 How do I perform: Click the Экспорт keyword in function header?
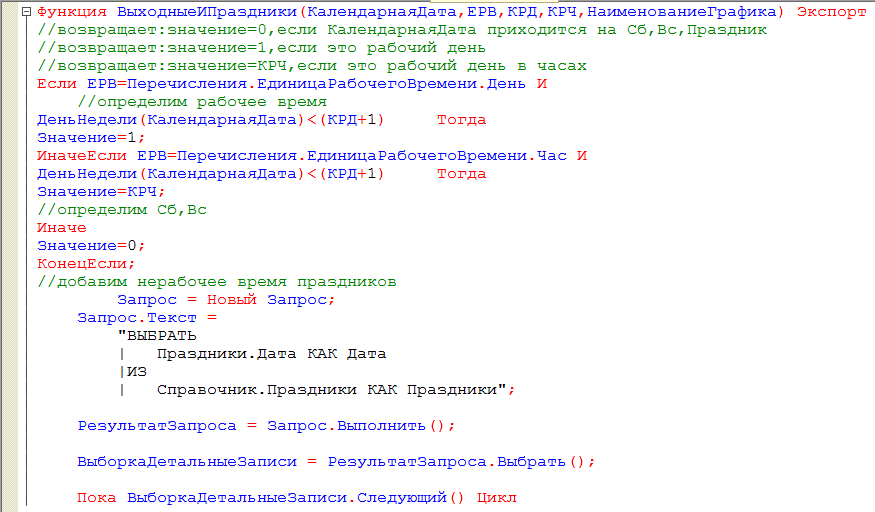(831, 12)
